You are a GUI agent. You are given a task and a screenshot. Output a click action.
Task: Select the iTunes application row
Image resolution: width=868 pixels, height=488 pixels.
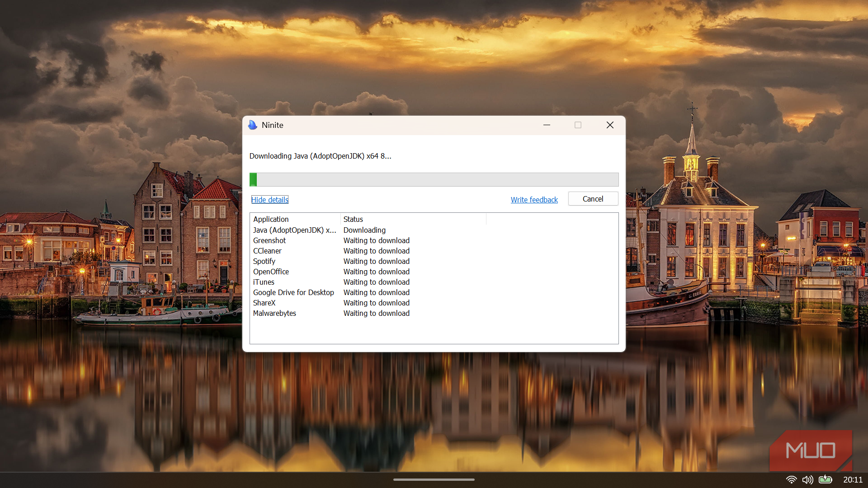pos(368,282)
